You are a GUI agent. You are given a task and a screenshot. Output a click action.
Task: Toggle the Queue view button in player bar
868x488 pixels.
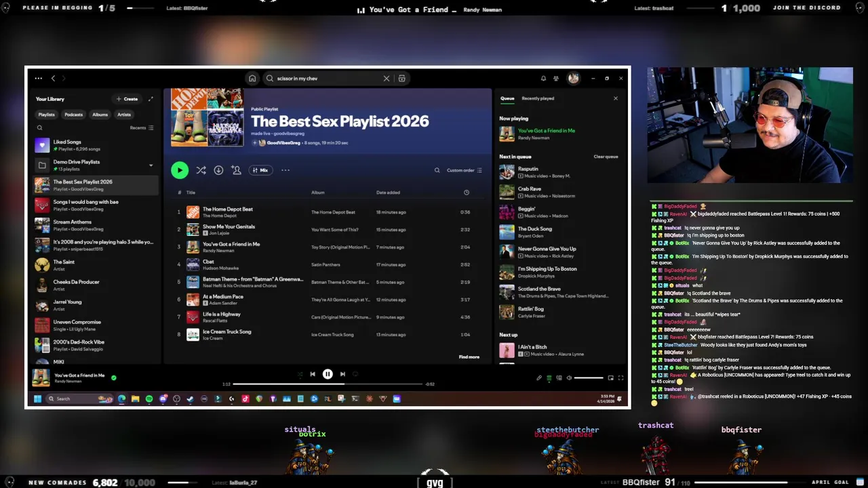[549, 378]
